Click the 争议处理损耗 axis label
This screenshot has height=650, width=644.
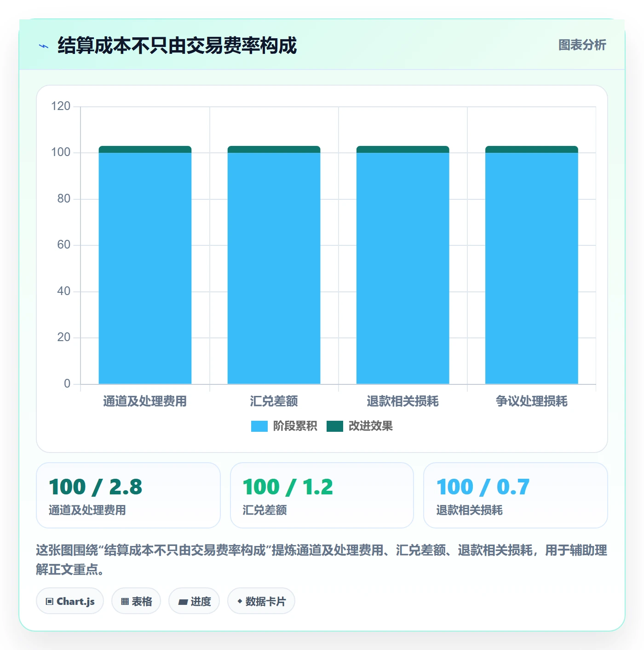pos(531,401)
